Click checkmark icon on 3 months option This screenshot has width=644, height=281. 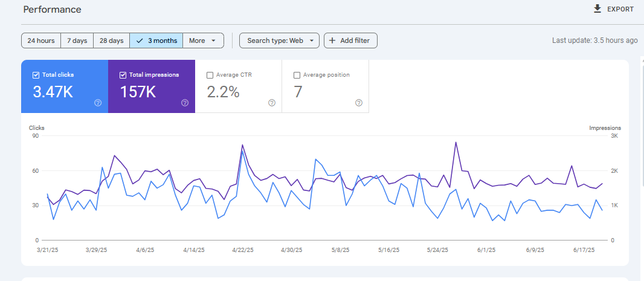pyautogui.click(x=140, y=40)
